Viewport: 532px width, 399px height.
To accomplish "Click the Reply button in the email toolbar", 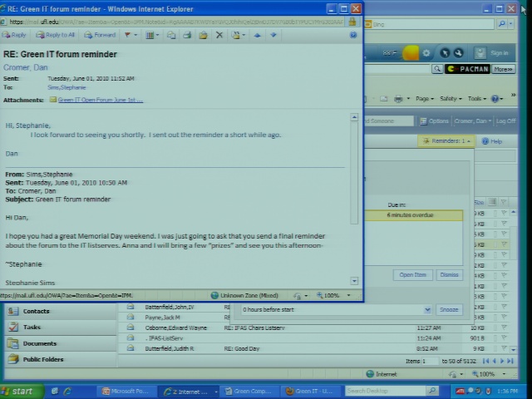I will pyautogui.click(x=14, y=35).
